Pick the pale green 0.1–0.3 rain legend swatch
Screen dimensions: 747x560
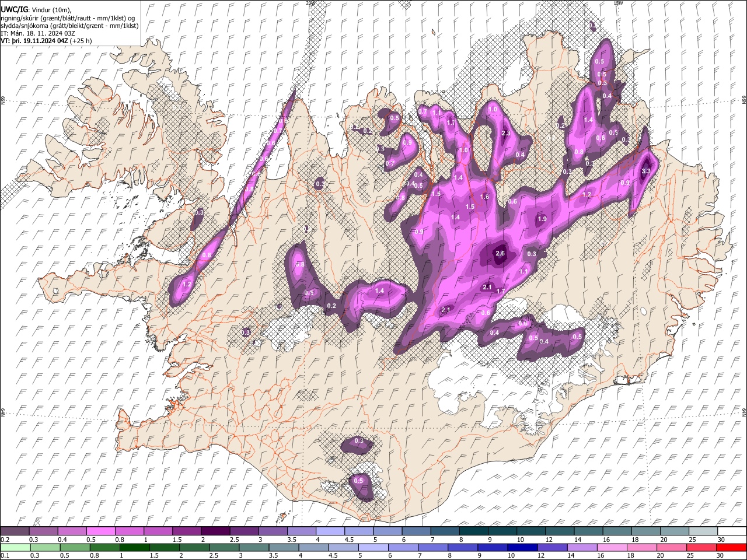15,547
